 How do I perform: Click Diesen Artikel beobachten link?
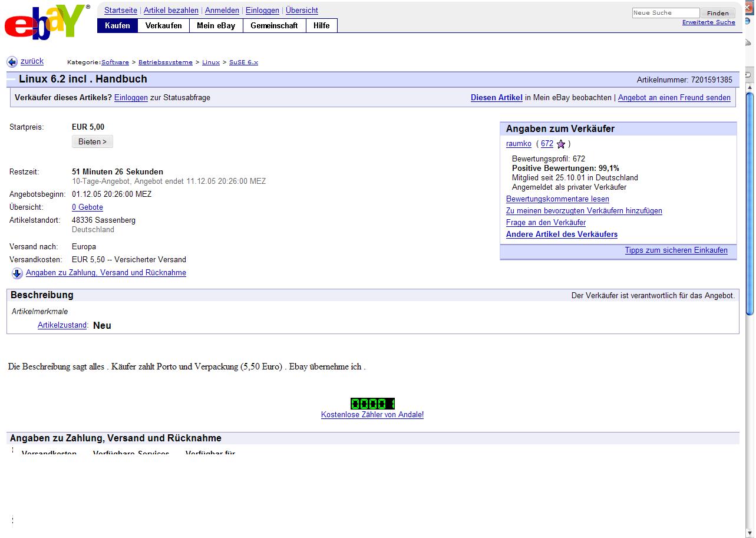pyautogui.click(x=497, y=98)
